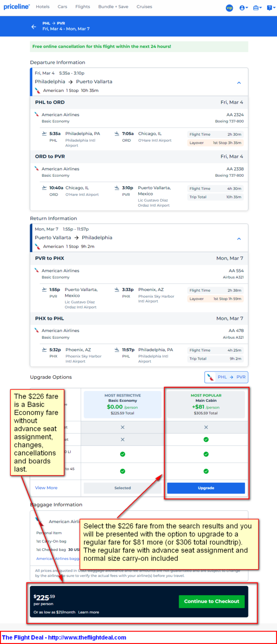Click American logo in return summary row
The image size is (277, 644).
38,246
